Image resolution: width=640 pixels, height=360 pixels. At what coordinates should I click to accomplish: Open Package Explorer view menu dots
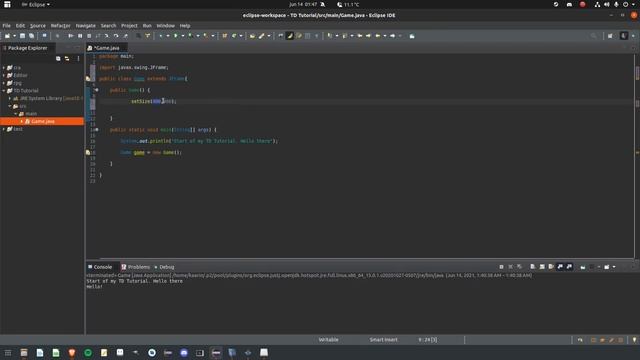78,58
